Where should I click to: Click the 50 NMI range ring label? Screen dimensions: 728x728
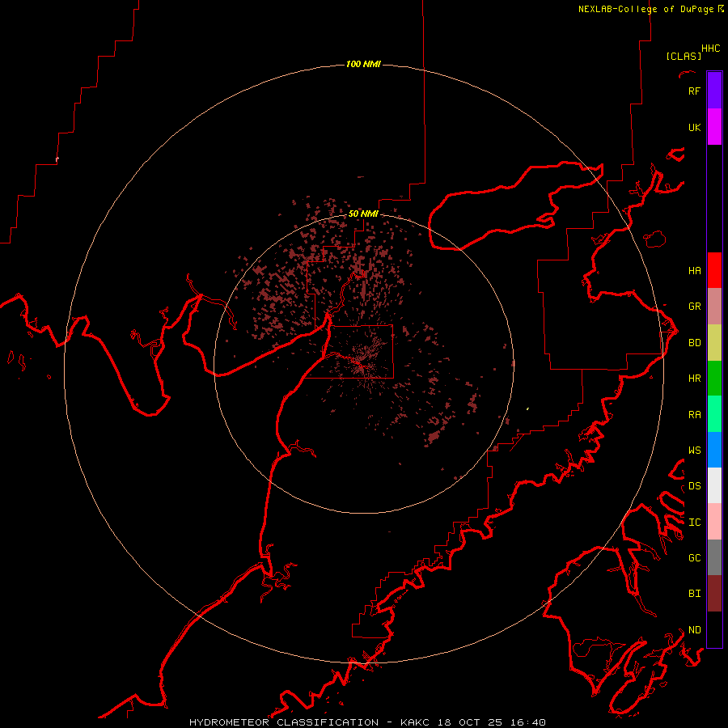[x=363, y=214]
